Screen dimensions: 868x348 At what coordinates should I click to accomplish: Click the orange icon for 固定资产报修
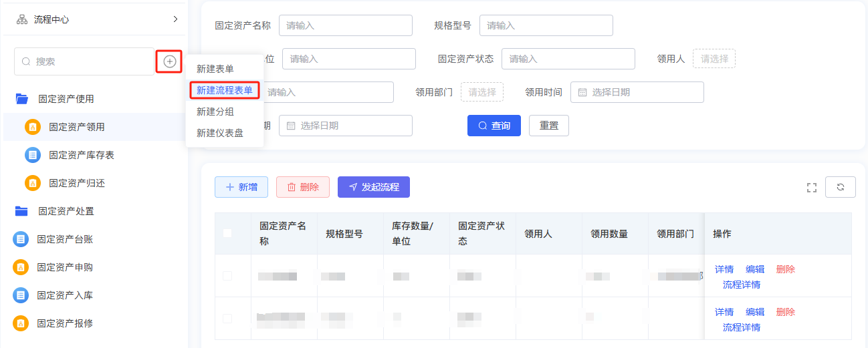pyautogui.click(x=21, y=323)
